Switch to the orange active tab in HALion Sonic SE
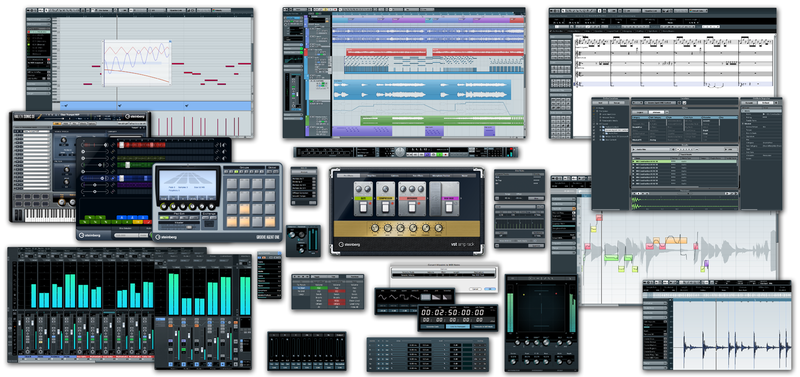 (58, 124)
